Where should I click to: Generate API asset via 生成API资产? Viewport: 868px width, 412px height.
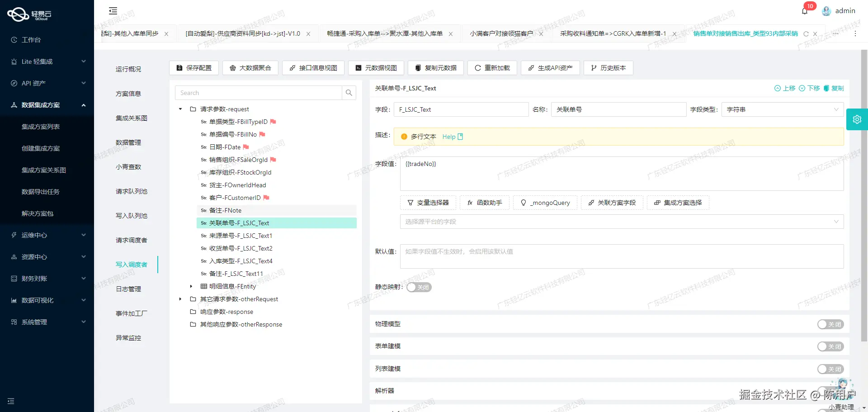[550, 68]
